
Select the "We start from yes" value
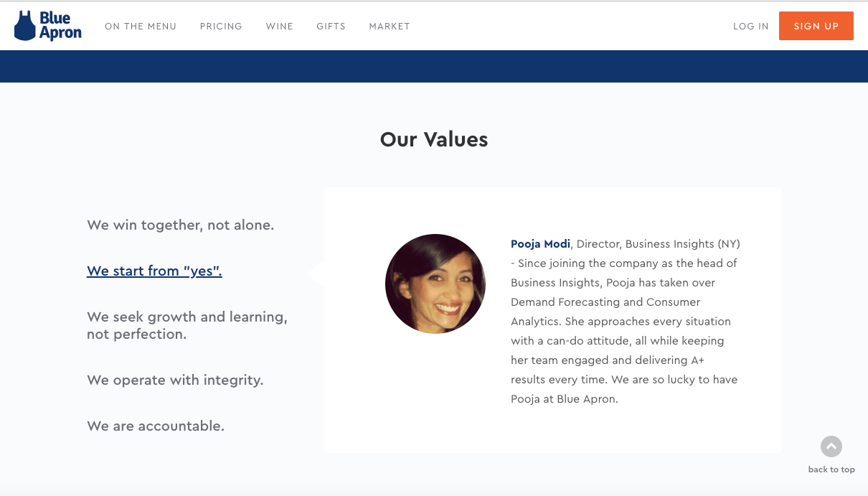click(x=154, y=271)
